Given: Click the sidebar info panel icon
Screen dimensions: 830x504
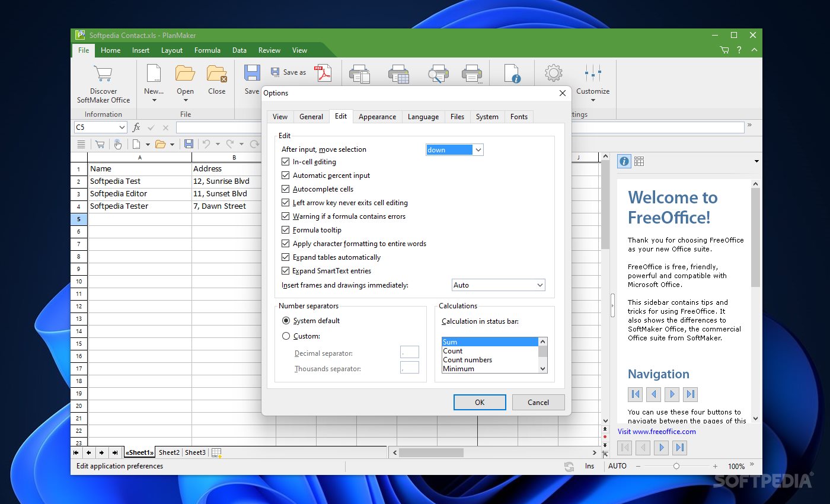Looking at the screenshot, I should (624, 161).
